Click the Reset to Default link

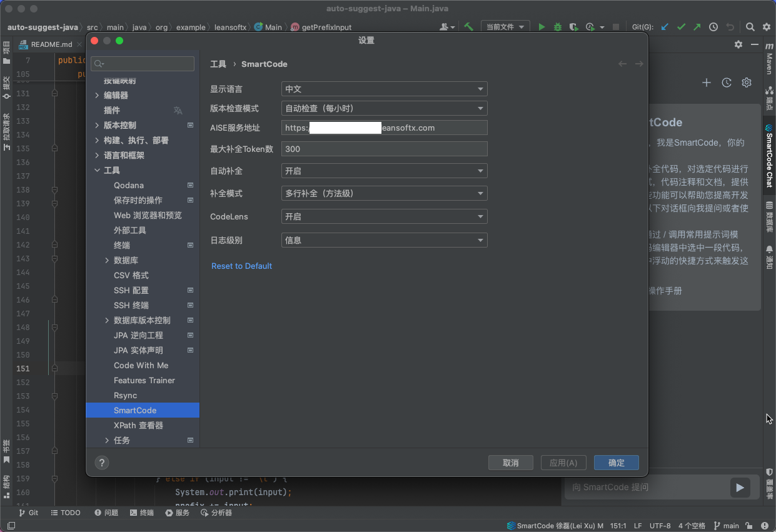pos(241,266)
